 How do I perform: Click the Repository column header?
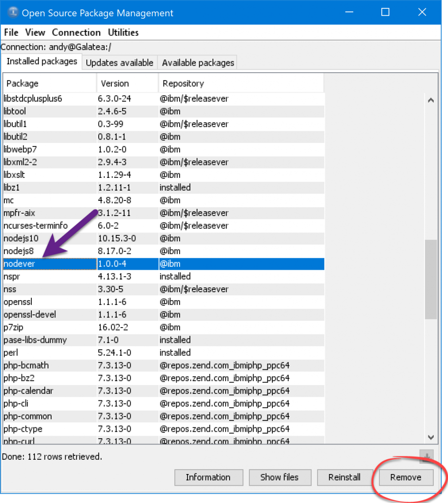pos(240,84)
